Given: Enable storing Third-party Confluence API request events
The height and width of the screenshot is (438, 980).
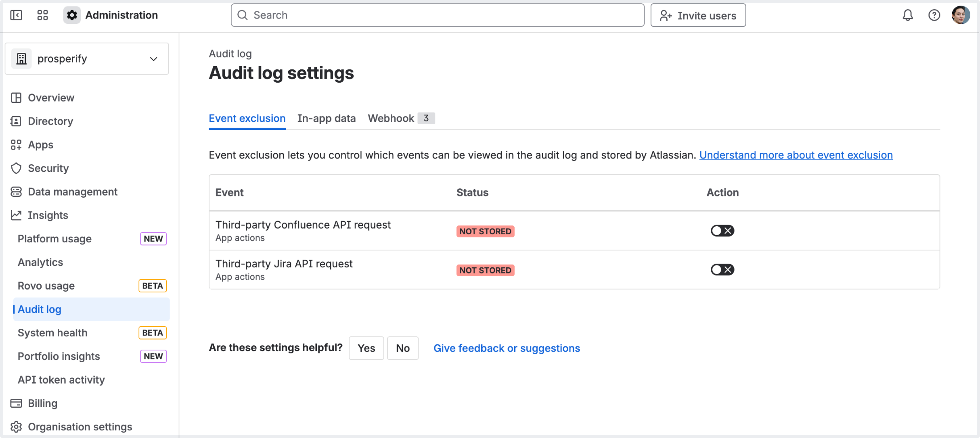Looking at the screenshot, I should click(x=722, y=230).
